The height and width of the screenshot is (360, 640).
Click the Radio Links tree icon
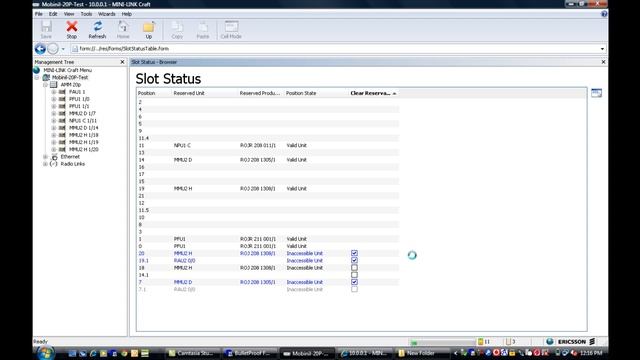[53, 164]
